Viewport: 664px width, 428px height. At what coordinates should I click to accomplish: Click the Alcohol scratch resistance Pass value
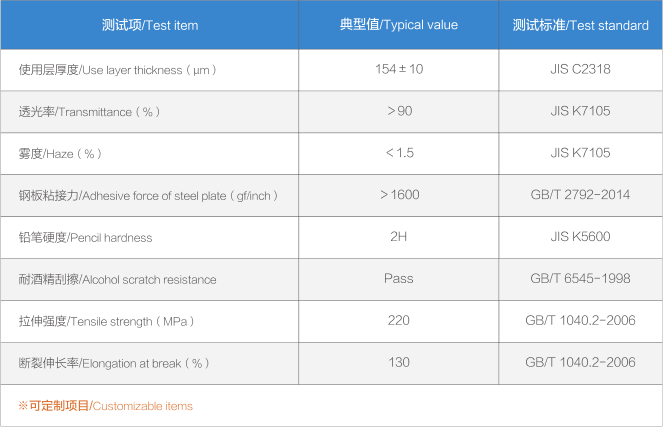tap(398, 279)
